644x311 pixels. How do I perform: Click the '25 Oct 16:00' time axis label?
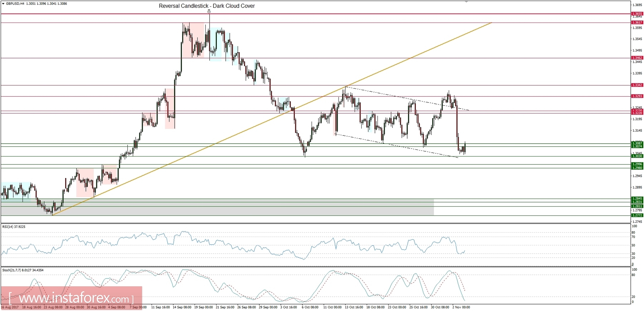tap(418, 307)
